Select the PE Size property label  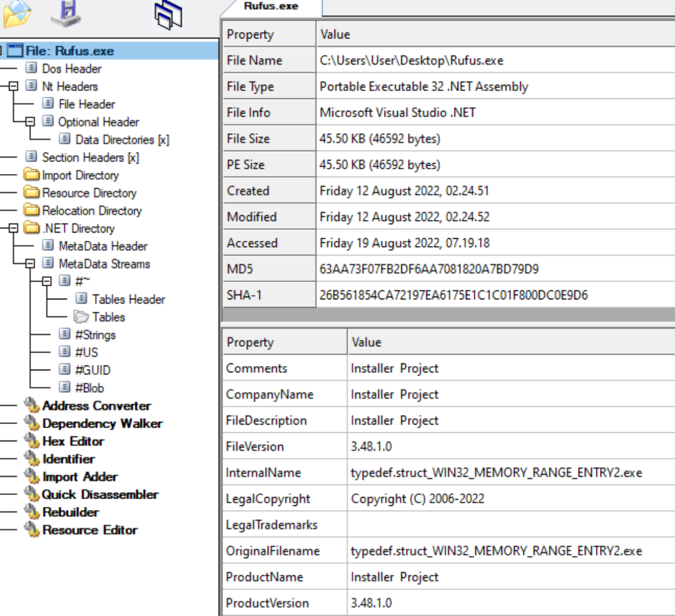coord(246,165)
